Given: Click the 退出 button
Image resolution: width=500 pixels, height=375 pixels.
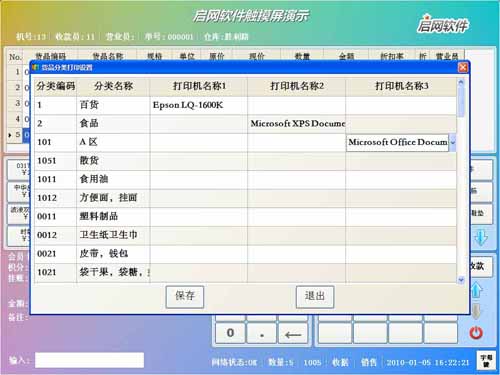Looking at the screenshot, I should tap(315, 296).
